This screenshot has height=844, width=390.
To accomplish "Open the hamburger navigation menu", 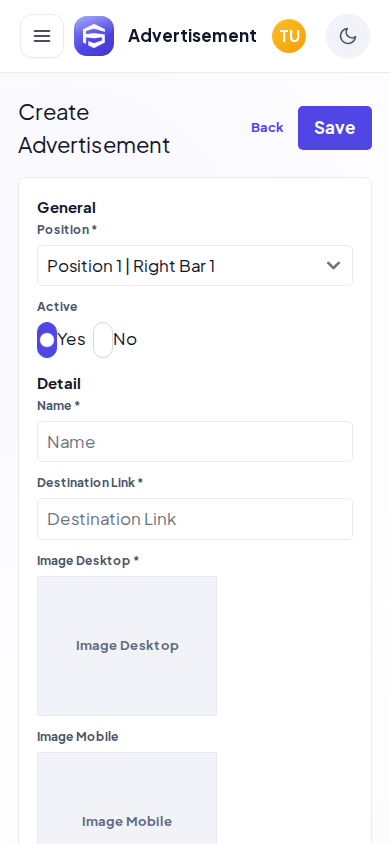I will pos(42,36).
